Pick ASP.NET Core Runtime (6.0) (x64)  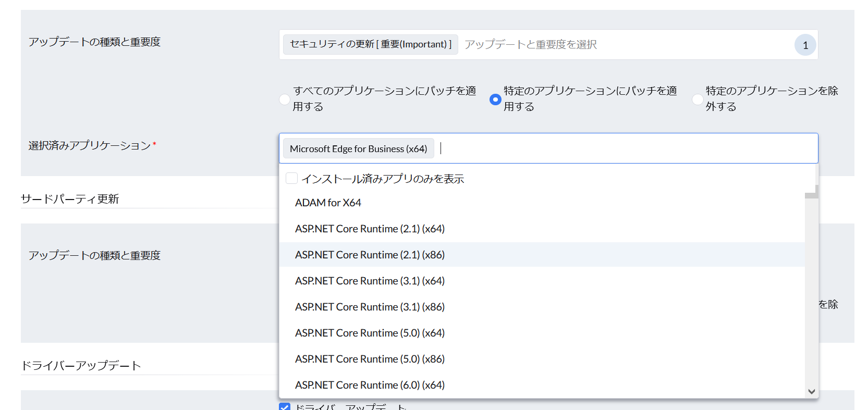[370, 385]
